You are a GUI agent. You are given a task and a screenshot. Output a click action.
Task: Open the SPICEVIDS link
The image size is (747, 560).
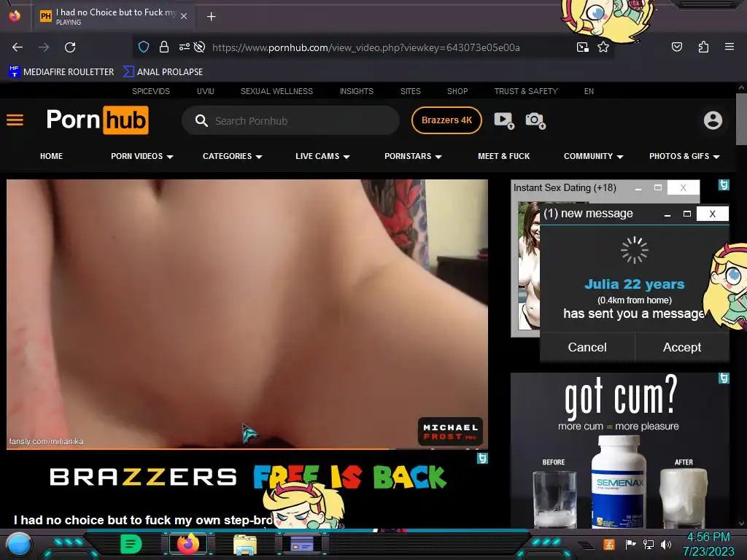click(x=151, y=91)
